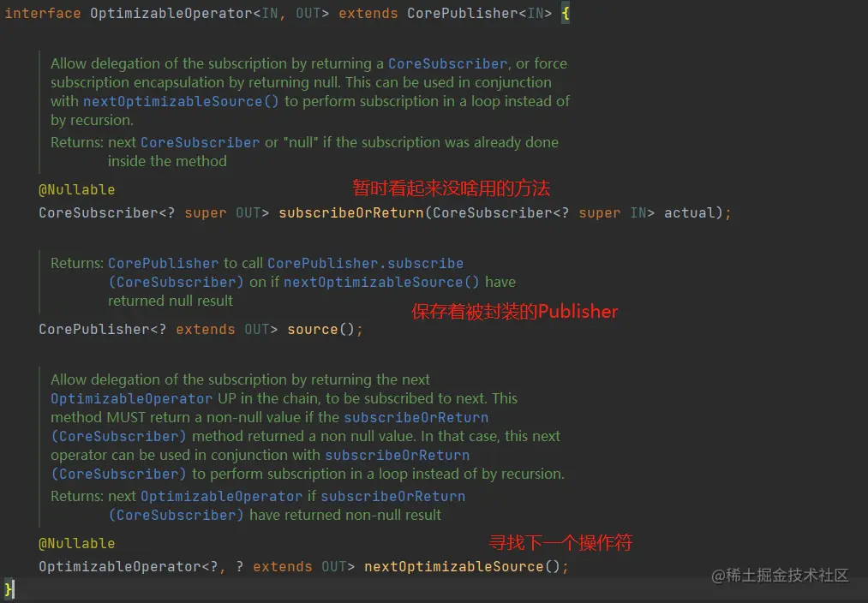Click the opening brace after CorePublisher<IN>
This screenshot has width=868, height=603.
566,14
